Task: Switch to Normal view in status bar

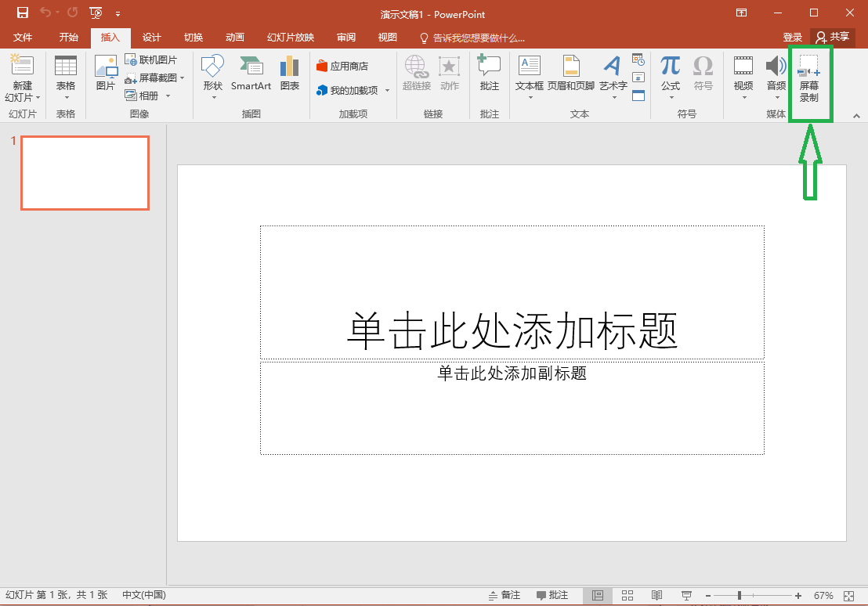Action: click(597, 596)
